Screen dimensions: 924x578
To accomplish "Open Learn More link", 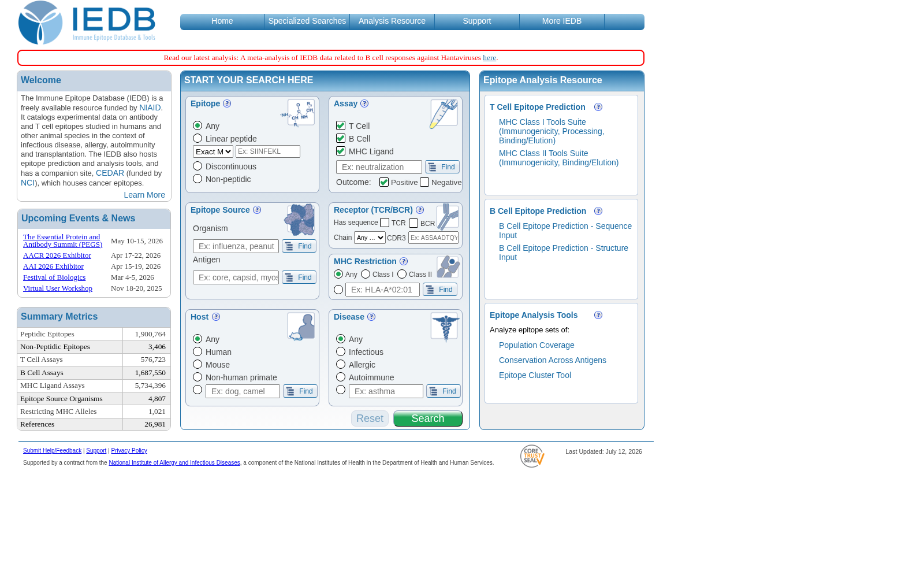I will 144,195.
